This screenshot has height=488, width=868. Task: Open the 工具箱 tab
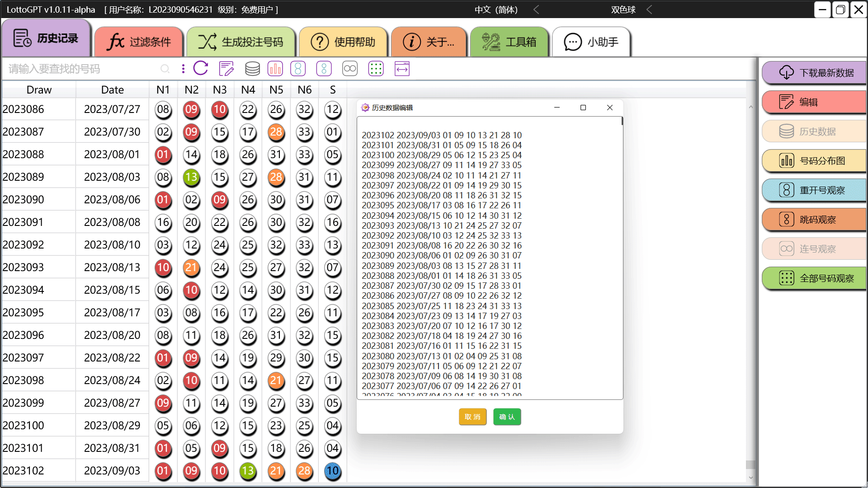pos(509,42)
